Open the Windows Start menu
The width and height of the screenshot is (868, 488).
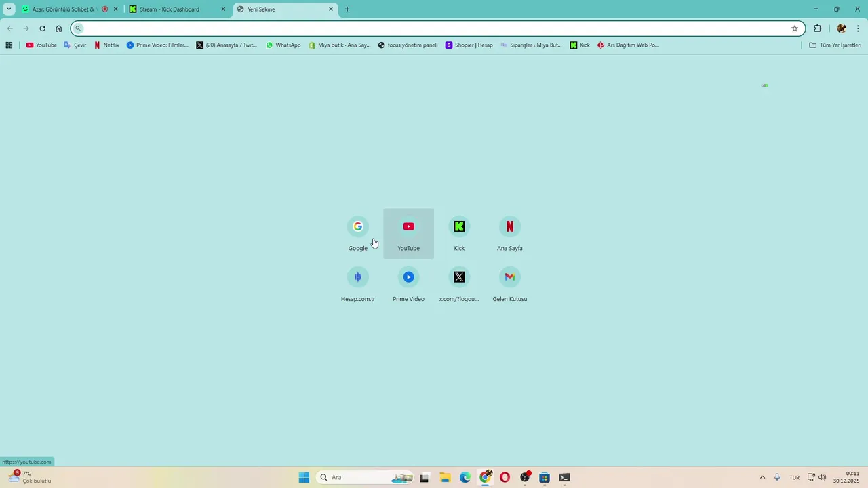click(x=304, y=477)
